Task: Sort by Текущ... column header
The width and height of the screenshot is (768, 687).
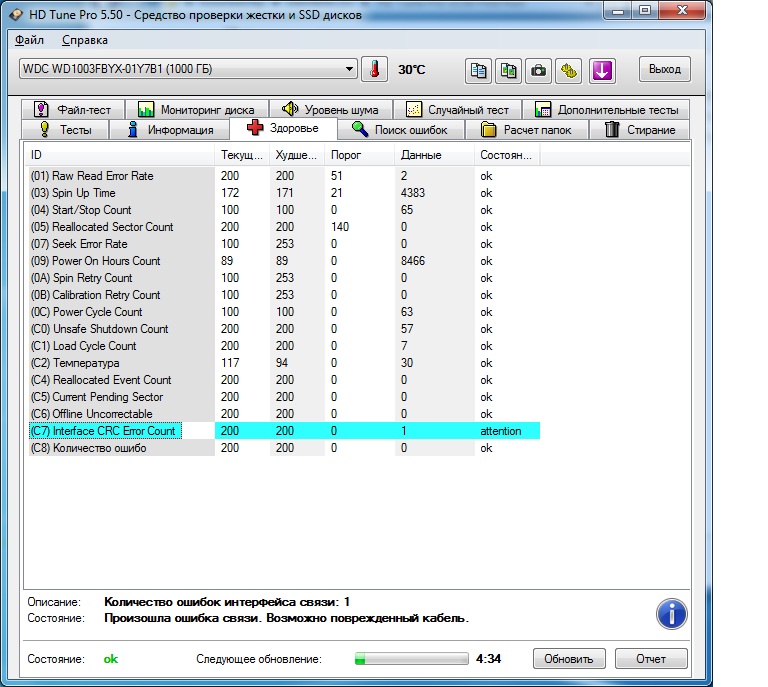Action: 242,155
